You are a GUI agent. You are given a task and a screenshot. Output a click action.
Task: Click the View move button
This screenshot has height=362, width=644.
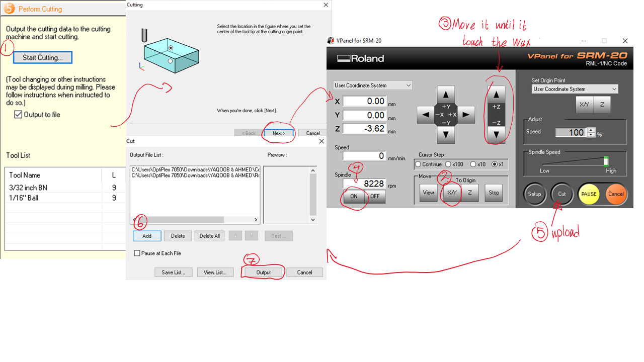(x=428, y=193)
